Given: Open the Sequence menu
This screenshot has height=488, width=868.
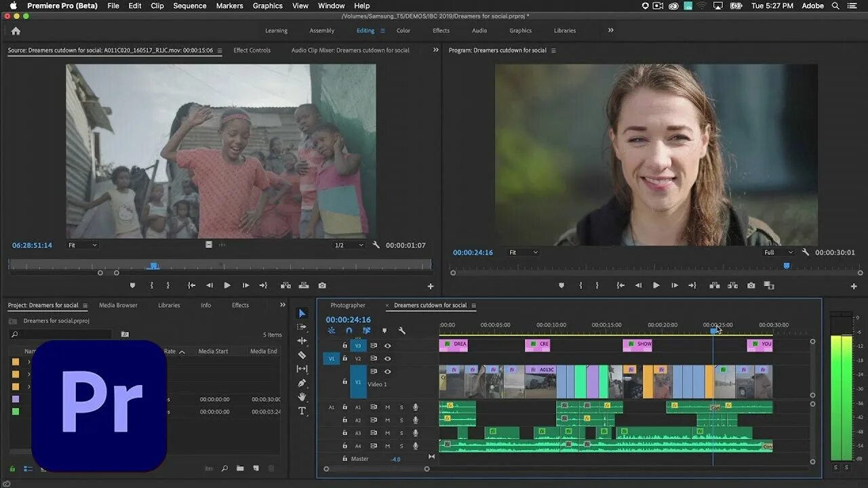Looking at the screenshot, I should [190, 5].
